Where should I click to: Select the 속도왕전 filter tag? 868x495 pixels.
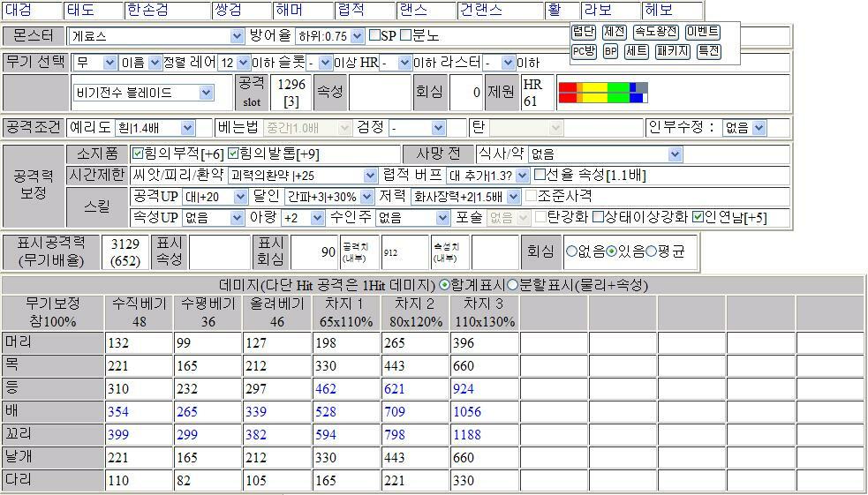[655, 32]
